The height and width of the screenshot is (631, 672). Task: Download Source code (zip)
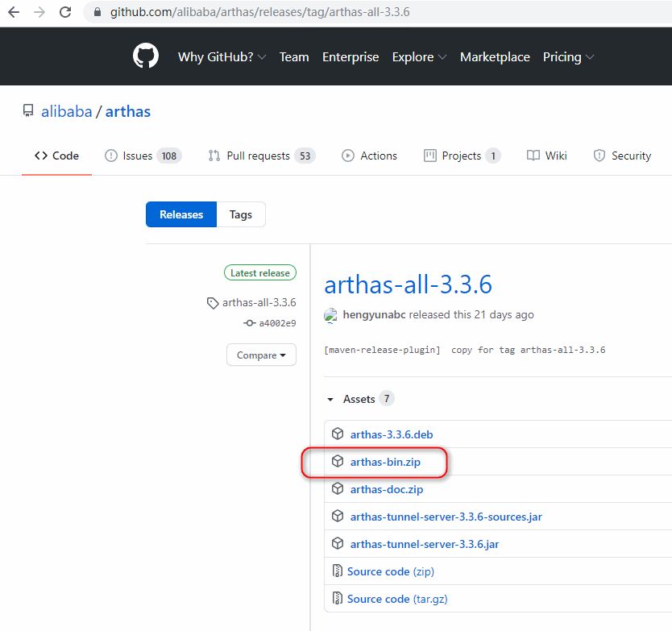coord(391,572)
